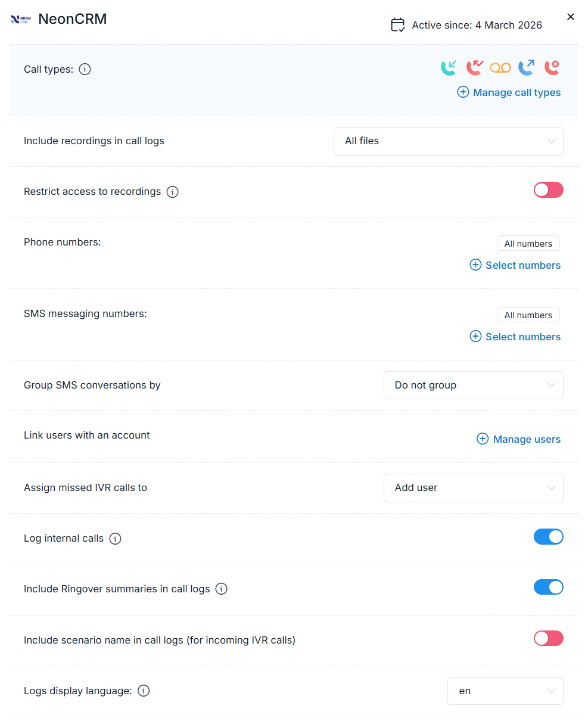This screenshot has height=724, width=588.
Task: Open the Logs display language dropdown
Action: click(505, 691)
